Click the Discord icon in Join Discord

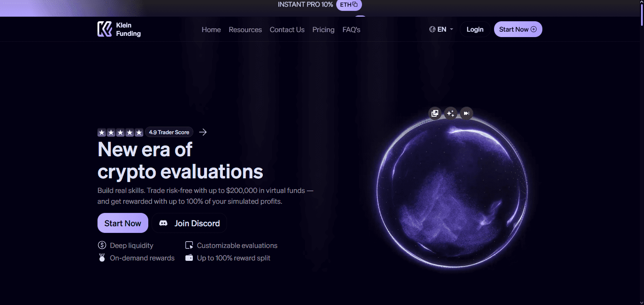(x=164, y=223)
